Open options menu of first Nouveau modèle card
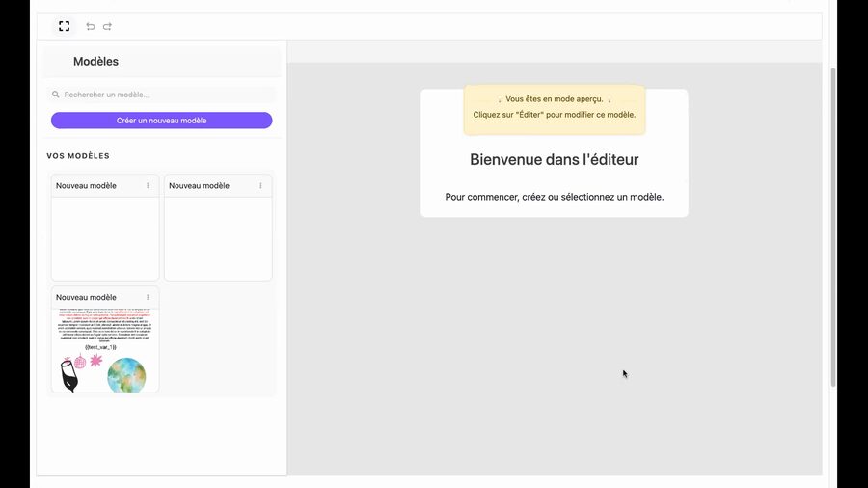The width and height of the screenshot is (868, 488). (x=148, y=186)
